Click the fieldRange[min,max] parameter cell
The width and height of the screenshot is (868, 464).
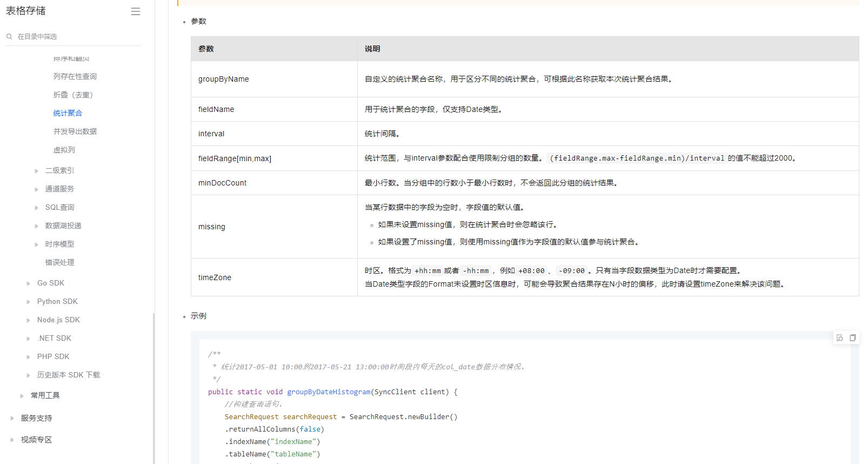pos(274,158)
